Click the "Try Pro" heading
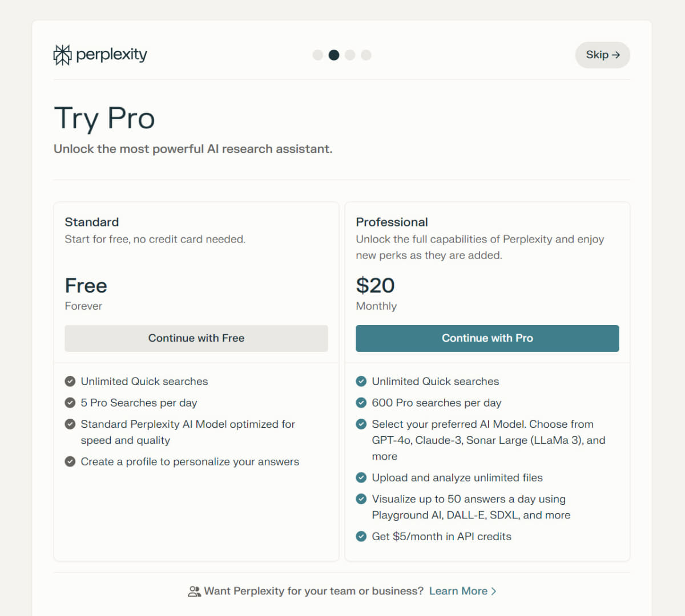Screen dimensions: 685x616 click(x=104, y=118)
